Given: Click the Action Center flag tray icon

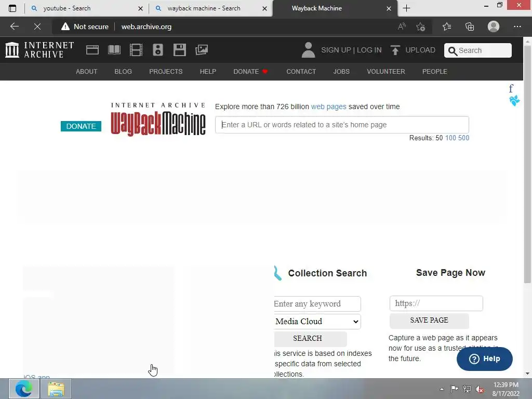Looking at the screenshot, I should coord(454,389).
